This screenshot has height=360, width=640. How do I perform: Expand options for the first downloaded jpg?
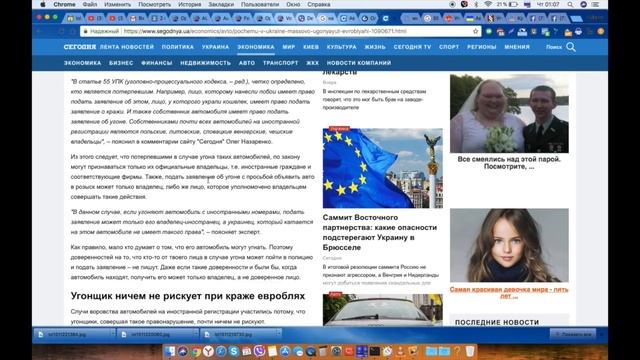[x=112, y=334]
